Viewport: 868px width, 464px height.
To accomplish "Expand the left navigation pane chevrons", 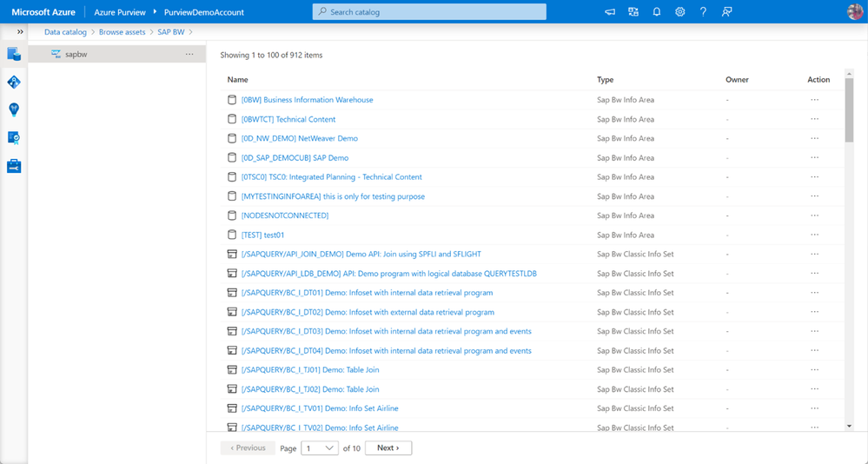I will click(x=20, y=31).
